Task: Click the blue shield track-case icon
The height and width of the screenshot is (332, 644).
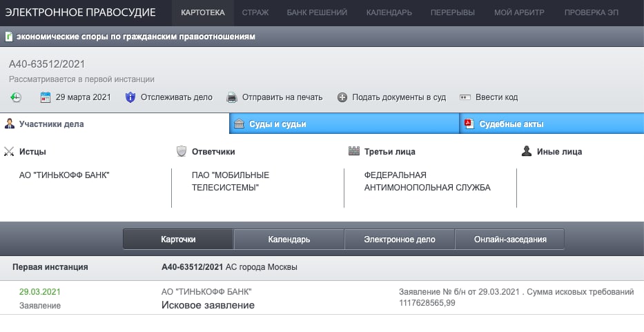Action: click(130, 97)
